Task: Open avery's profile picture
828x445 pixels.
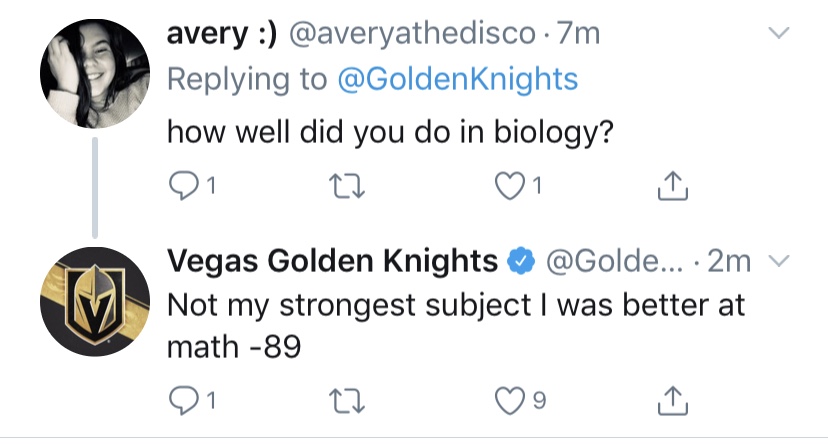Action: 95,73
